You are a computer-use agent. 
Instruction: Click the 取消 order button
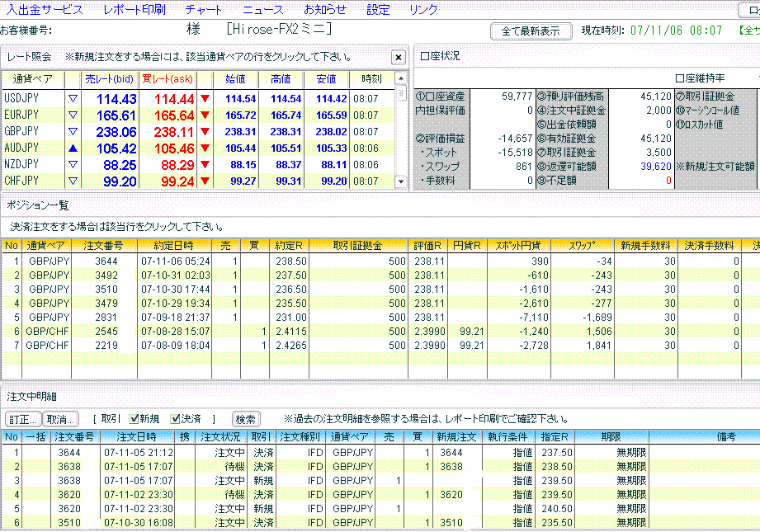(60, 419)
